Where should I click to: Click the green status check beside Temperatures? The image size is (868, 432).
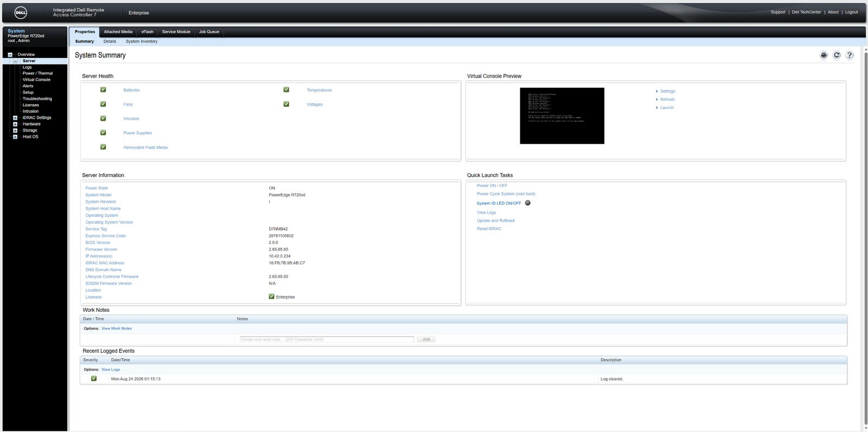[286, 90]
